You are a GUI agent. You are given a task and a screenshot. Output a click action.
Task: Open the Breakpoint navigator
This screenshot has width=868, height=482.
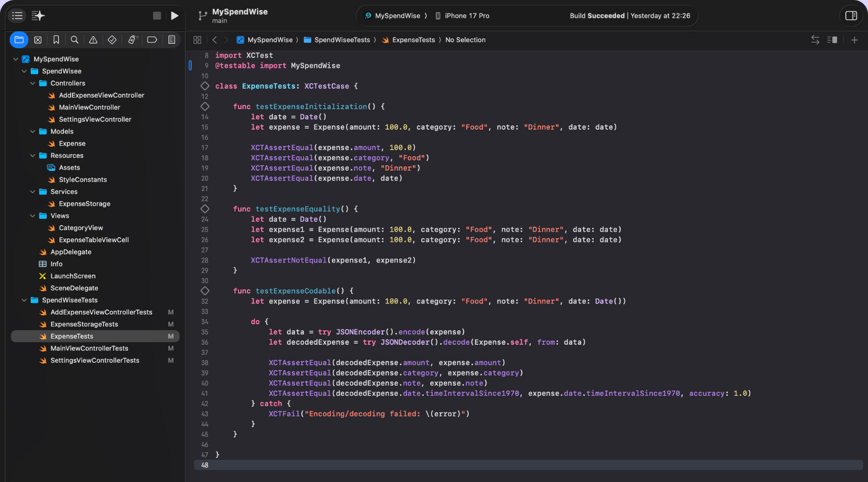(x=152, y=40)
